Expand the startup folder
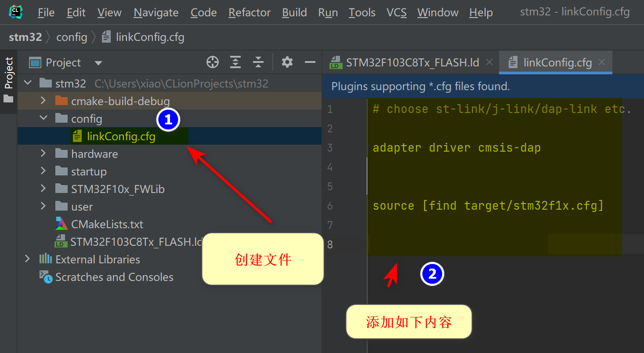The image size is (644, 353). [43, 171]
